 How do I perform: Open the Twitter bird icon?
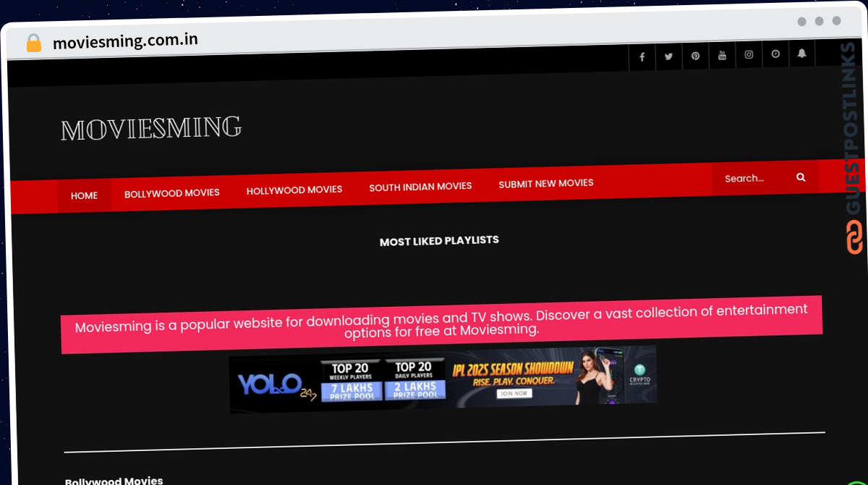click(x=668, y=56)
